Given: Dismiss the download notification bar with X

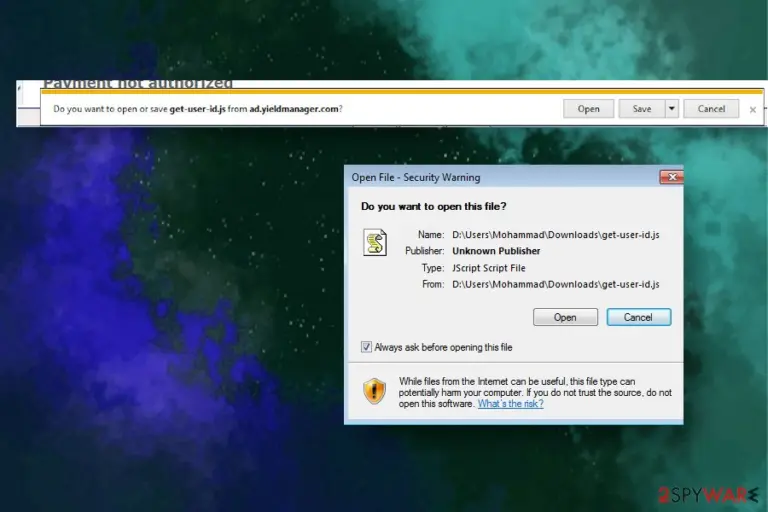Looking at the screenshot, I should (753, 110).
